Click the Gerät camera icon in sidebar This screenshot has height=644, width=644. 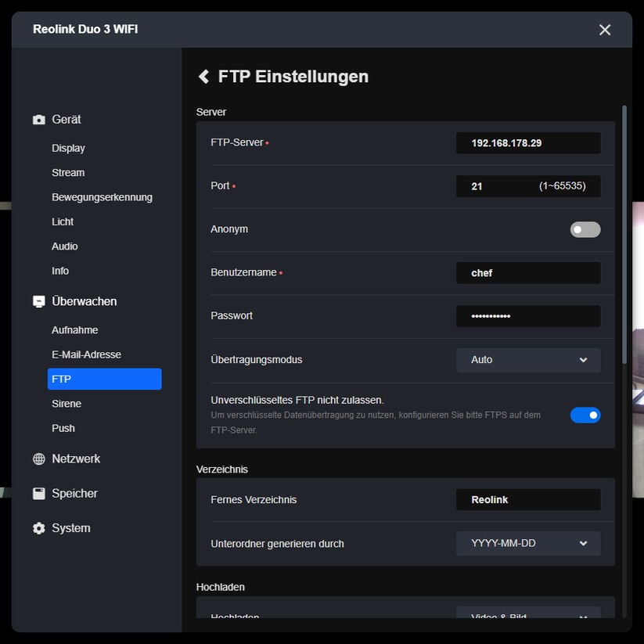[38, 119]
